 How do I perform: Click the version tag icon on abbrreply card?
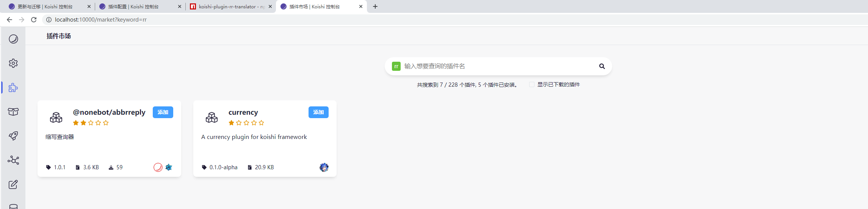coord(49,167)
